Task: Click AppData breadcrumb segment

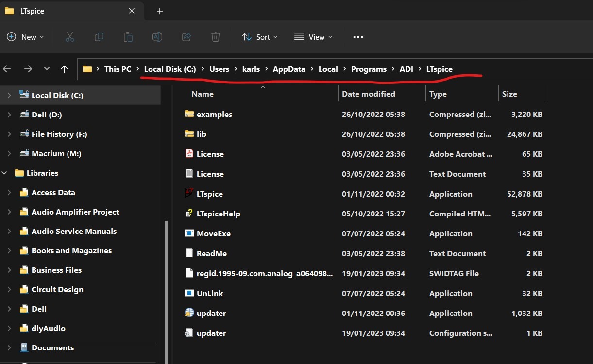Action: [x=289, y=69]
